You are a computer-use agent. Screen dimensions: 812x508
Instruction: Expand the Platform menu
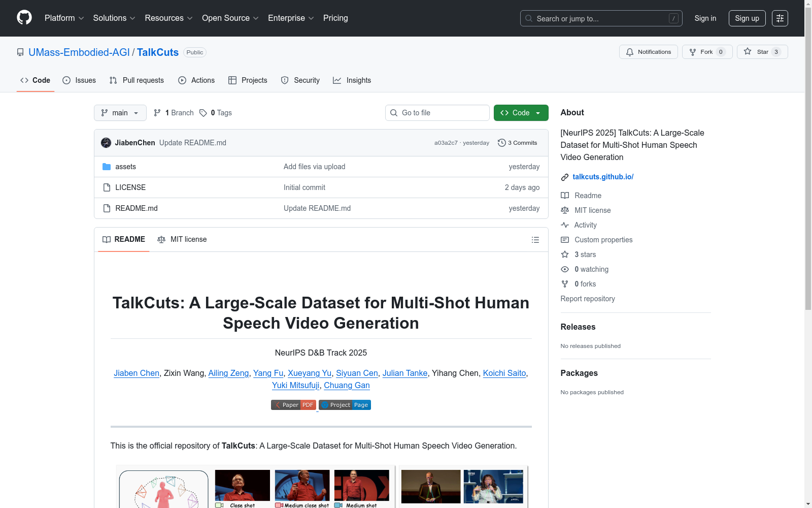click(x=64, y=18)
